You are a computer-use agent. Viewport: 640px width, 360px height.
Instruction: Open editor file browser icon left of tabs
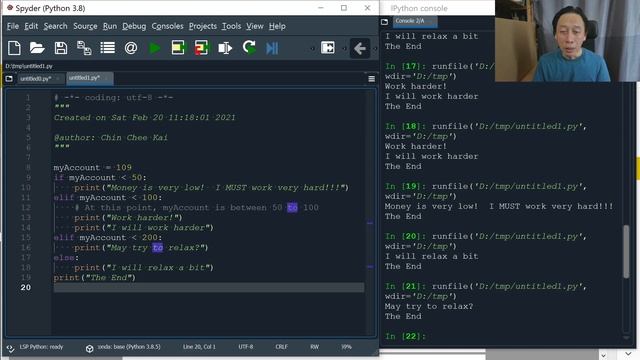[x=9, y=78]
